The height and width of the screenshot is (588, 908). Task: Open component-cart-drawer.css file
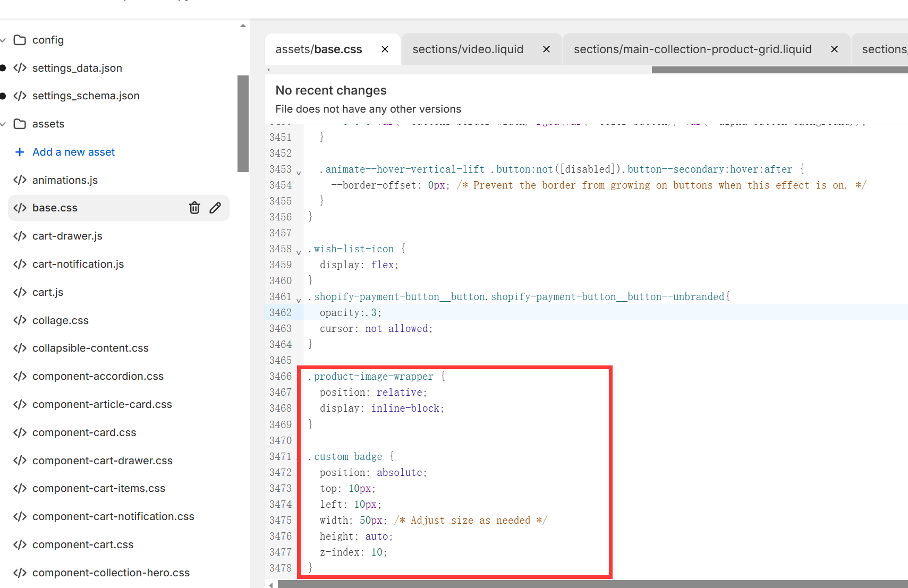pos(103,461)
